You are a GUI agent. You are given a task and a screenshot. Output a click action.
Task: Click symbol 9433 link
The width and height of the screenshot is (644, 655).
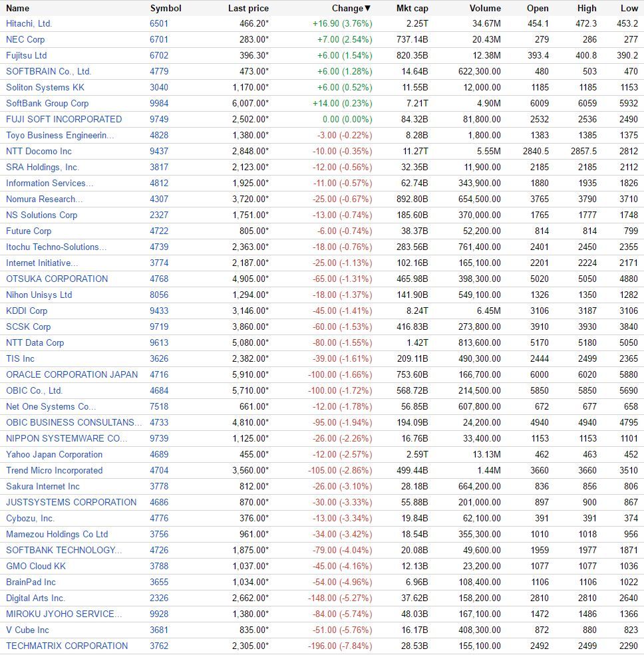[159, 311]
